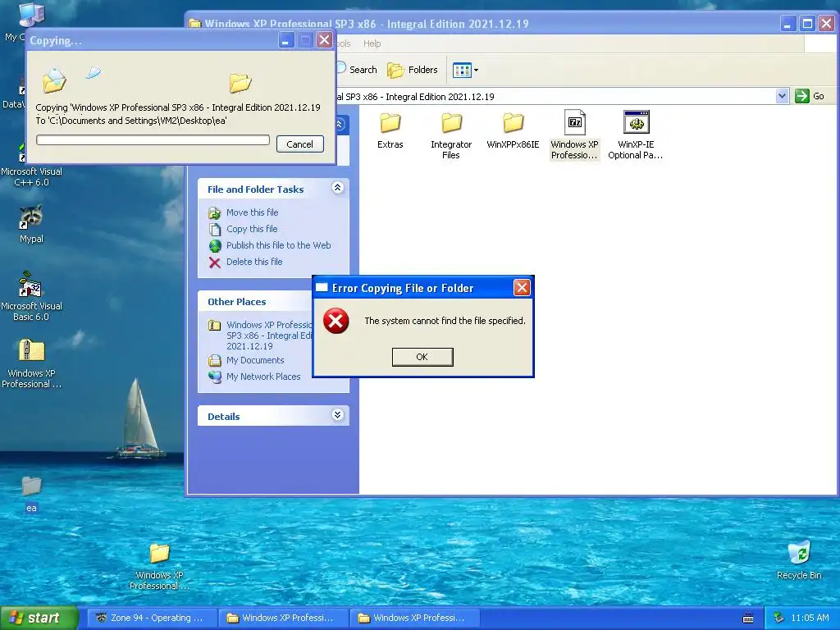The height and width of the screenshot is (630, 840).
Task: Click the Publish to Web globe icon
Action: pyautogui.click(x=215, y=246)
